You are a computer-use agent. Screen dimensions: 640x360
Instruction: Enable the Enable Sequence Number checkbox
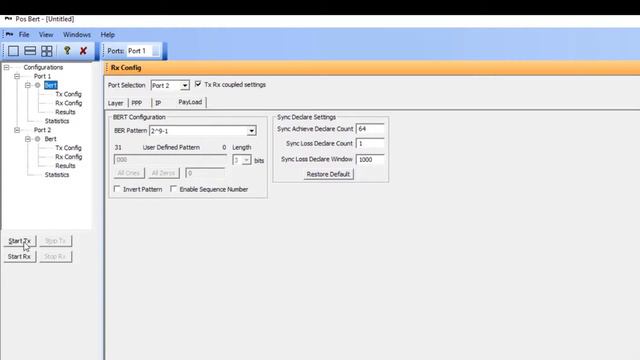coord(173,189)
